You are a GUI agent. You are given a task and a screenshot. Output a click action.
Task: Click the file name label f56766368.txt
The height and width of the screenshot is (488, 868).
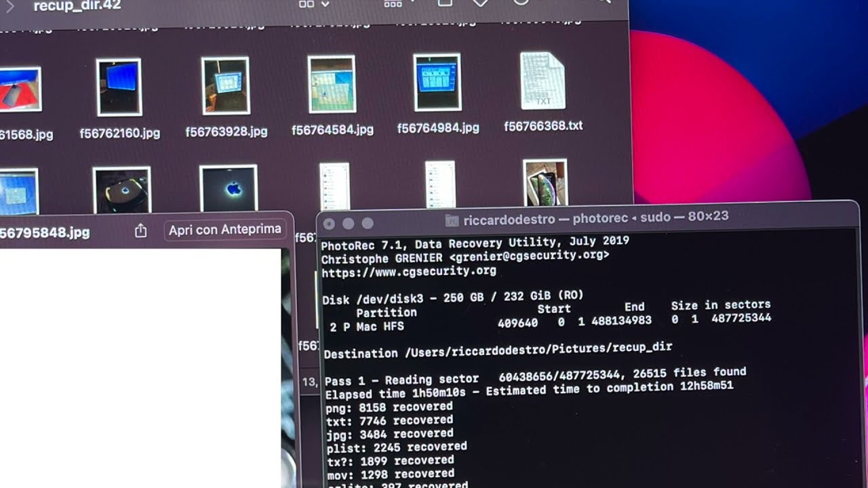543,125
